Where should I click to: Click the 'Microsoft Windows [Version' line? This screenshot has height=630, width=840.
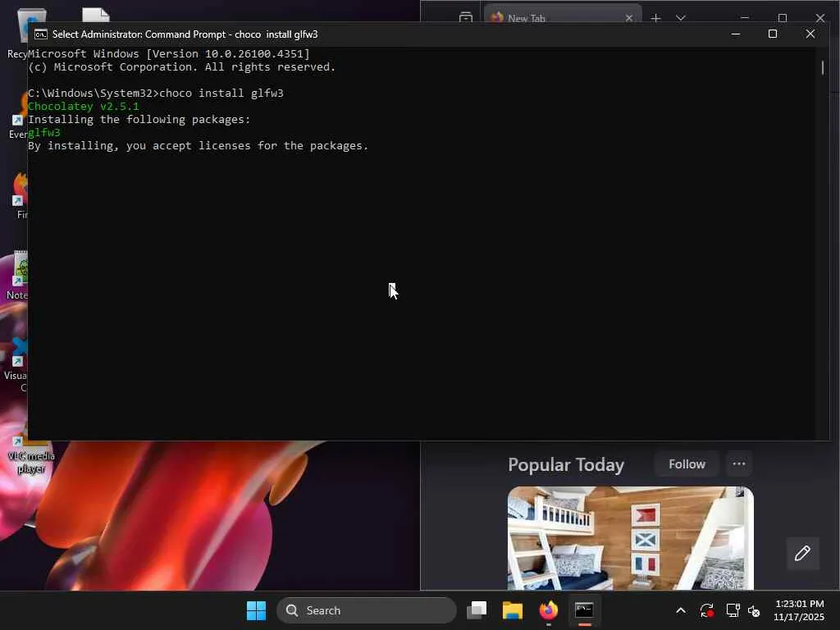click(x=169, y=53)
